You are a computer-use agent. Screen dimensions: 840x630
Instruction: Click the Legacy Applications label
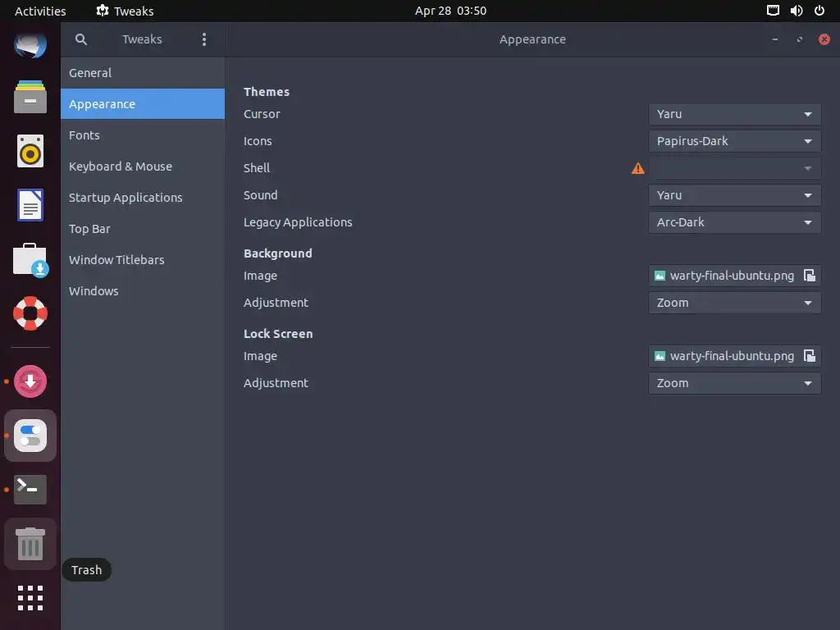point(298,222)
